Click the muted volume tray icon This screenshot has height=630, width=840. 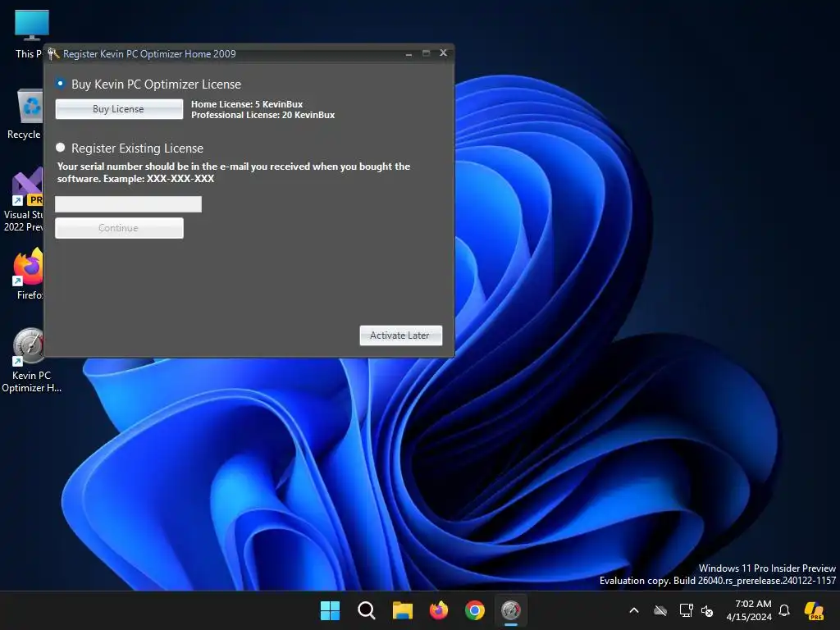click(x=707, y=610)
